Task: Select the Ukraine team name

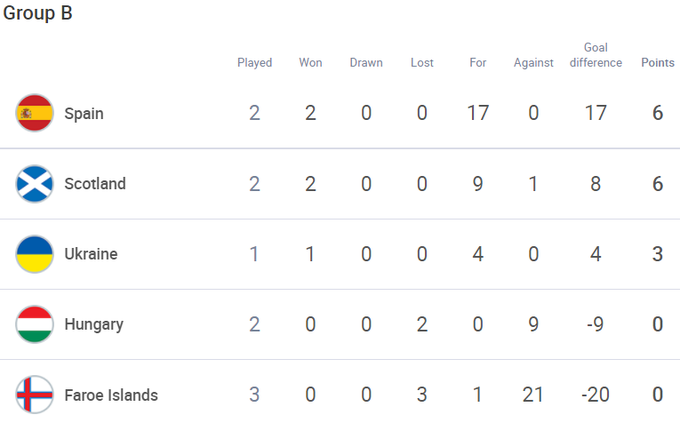Action: pos(91,254)
